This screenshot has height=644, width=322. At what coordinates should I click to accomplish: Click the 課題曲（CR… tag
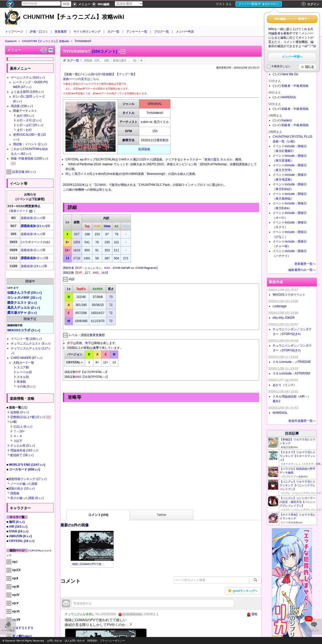(x=97, y=60)
